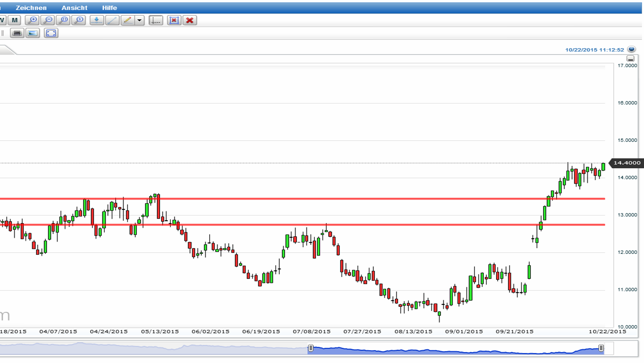
Task: Click the 11.0000 price axis label
Action: click(x=627, y=290)
